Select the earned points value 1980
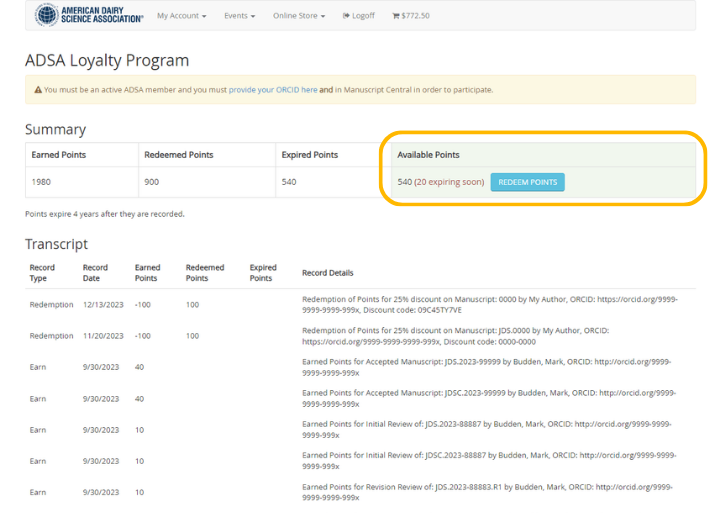The height and width of the screenshot is (513, 720). (41, 182)
